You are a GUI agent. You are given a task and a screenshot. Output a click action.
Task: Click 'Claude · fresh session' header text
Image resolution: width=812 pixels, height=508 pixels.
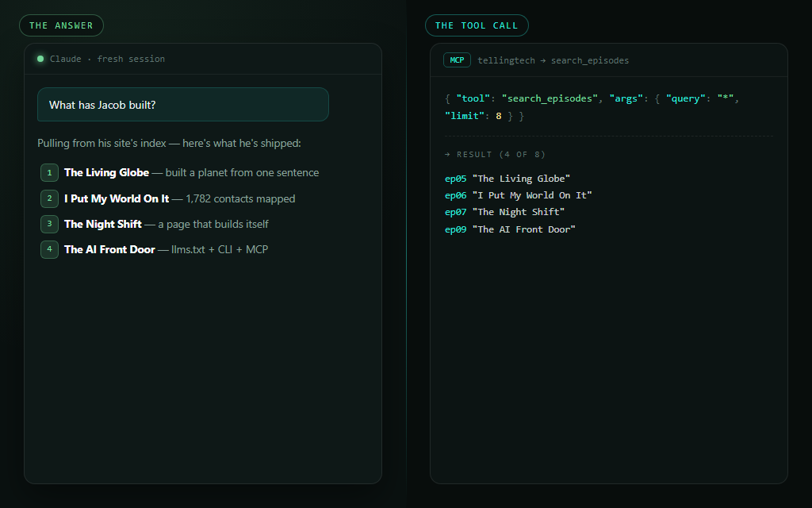pyautogui.click(x=107, y=59)
